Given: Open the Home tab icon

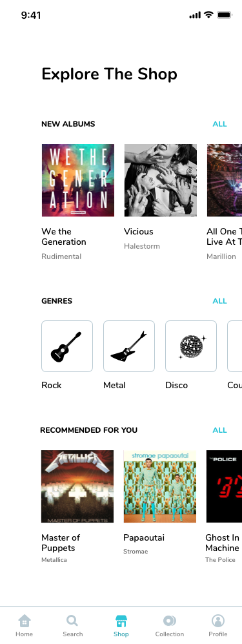Looking at the screenshot, I should (25, 620).
